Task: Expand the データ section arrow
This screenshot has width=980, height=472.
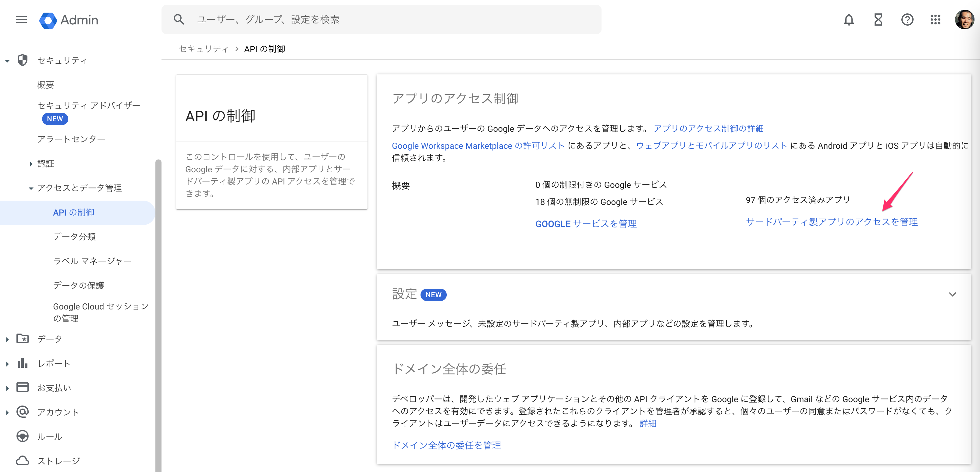Action: [x=7, y=339]
